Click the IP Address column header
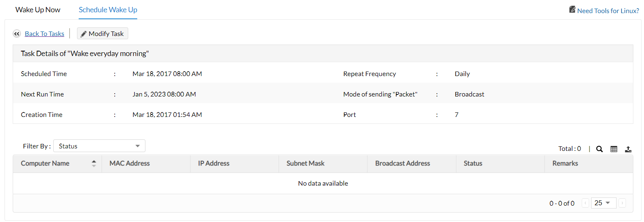Screen dimensions: 644x222 (213, 164)
